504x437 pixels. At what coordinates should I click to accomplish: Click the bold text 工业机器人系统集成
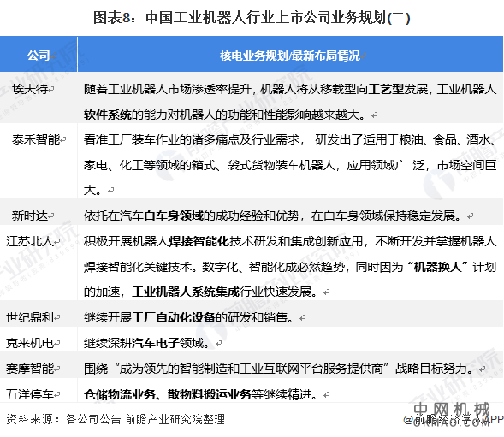click(x=186, y=292)
